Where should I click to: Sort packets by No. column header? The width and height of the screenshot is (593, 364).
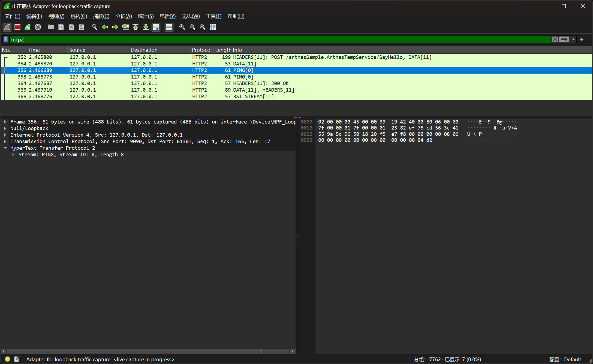tap(14, 50)
